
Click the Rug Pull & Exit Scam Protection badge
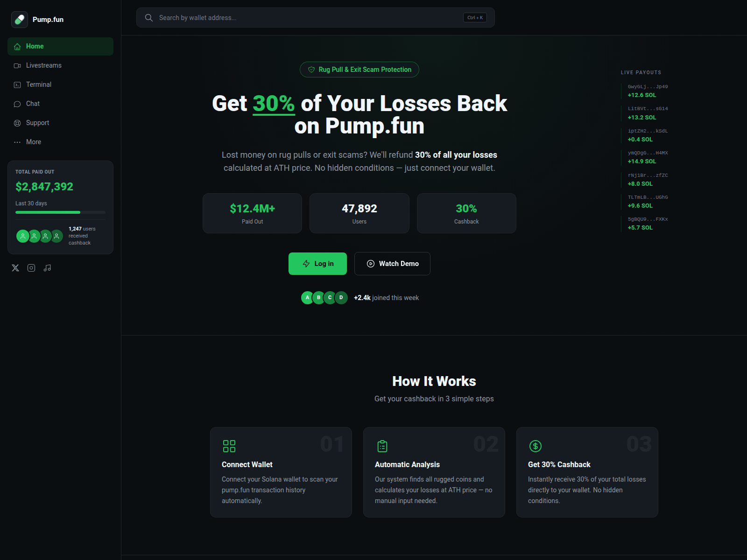(x=359, y=70)
